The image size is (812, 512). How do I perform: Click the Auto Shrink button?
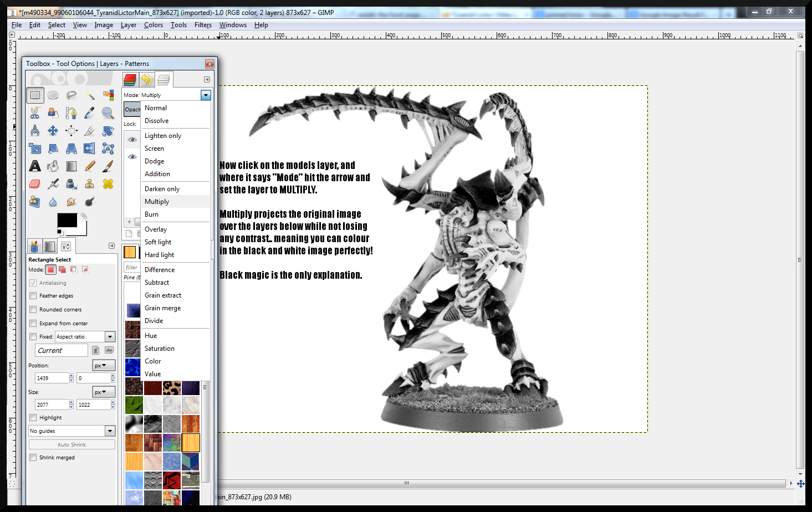tap(72, 445)
